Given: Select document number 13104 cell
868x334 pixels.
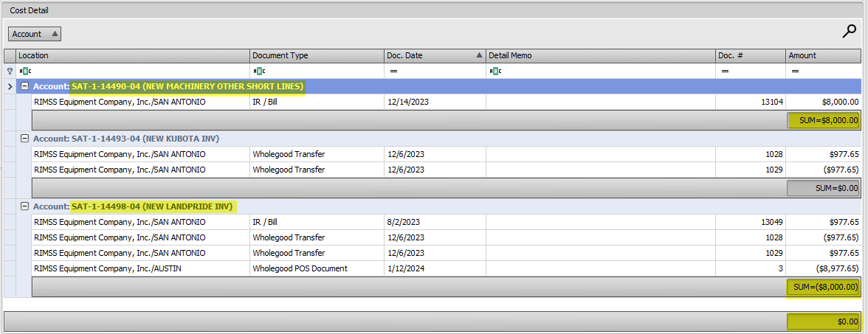Looking at the screenshot, I should pyautogui.click(x=751, y=102).
